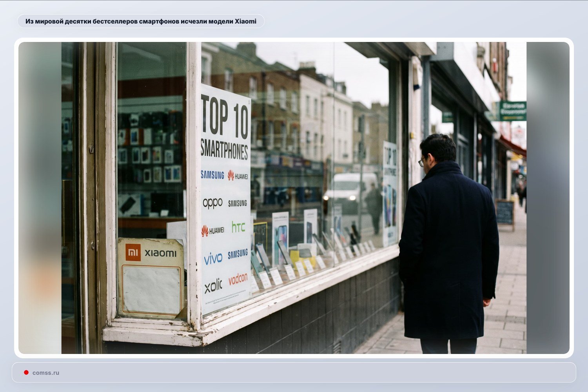The height and width of the screenshot is (392, 588).
Task: Click the xolic logo on poster
Action: [x=213, y=286]
